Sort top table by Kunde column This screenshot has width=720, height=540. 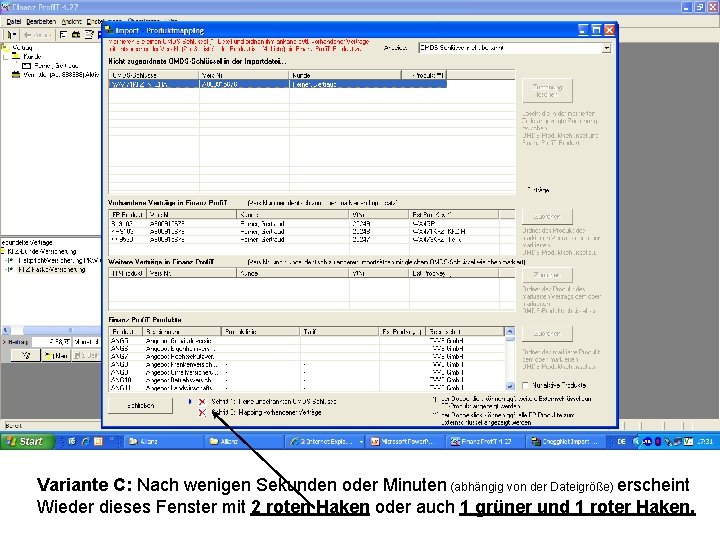pyautogui.click(x=345, y=75)
